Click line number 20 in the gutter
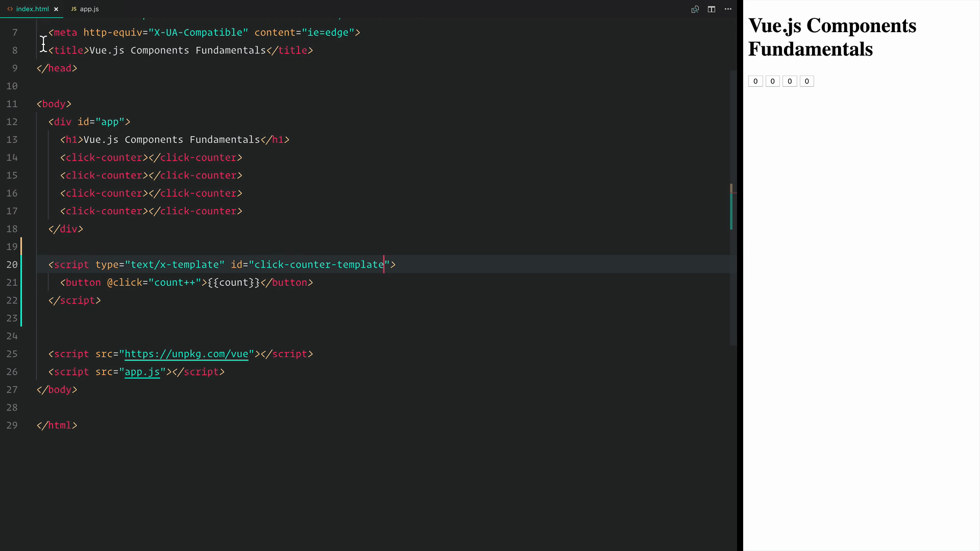 point(12,265)
